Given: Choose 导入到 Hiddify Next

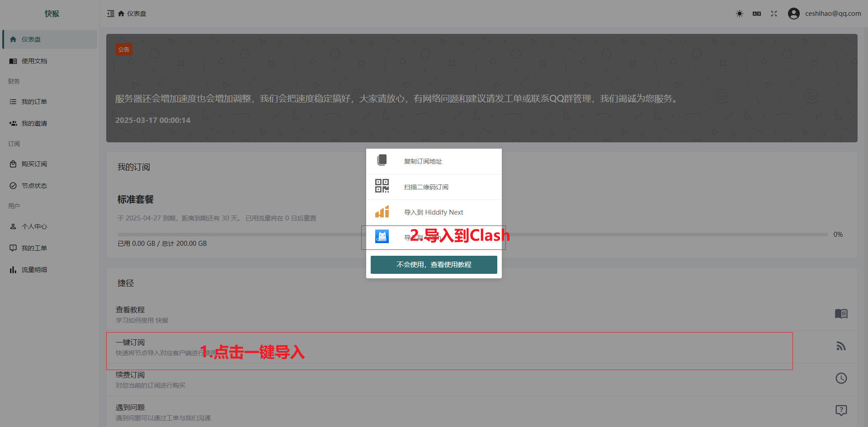Looking at the screenshot, I should 434,212.
